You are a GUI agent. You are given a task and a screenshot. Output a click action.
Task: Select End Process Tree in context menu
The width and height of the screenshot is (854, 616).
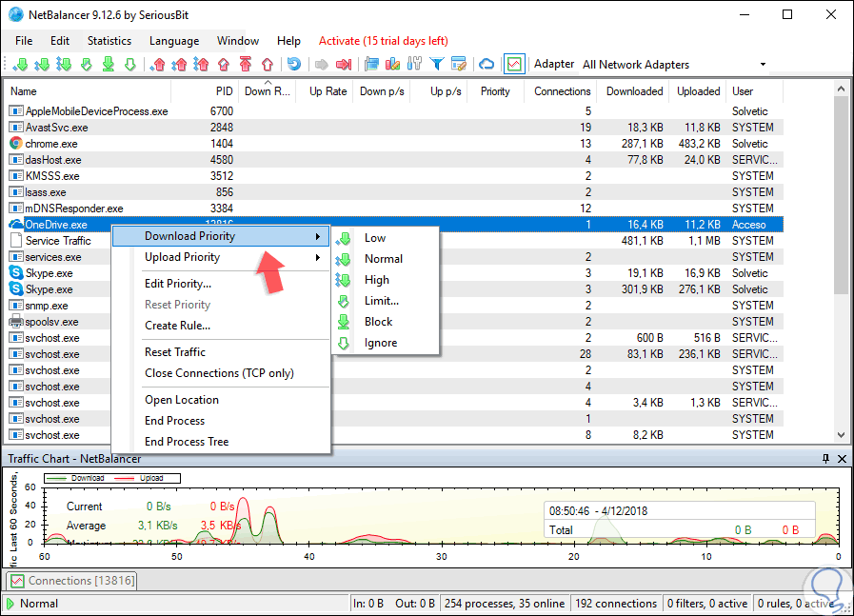221,442
